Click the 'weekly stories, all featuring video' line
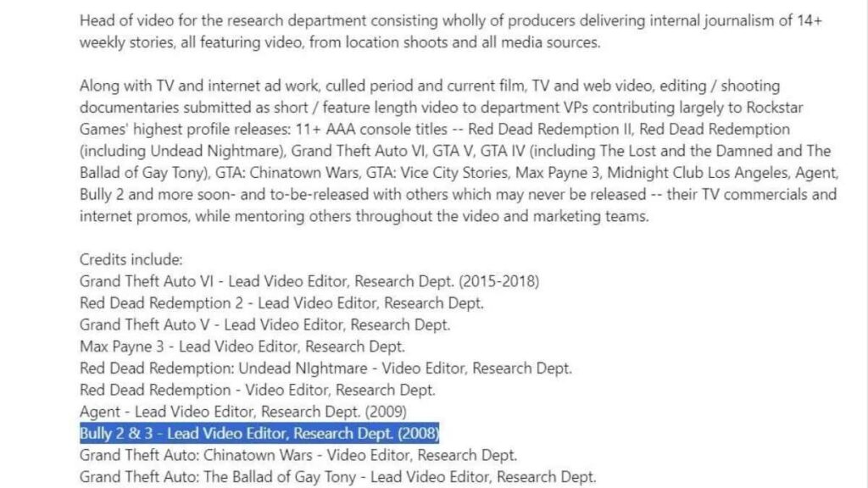This screenshot has height=488, width=868. click(340, 42)
